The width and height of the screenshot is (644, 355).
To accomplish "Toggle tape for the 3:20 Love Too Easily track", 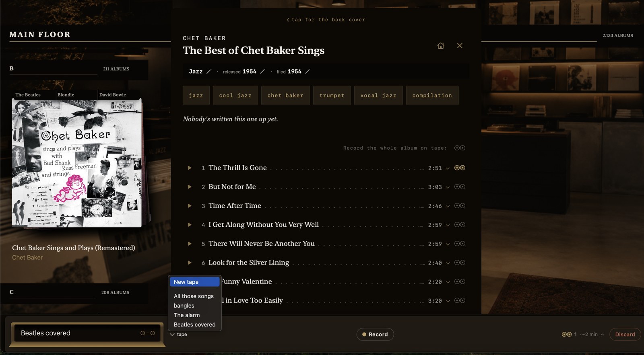I will point(460,300).
